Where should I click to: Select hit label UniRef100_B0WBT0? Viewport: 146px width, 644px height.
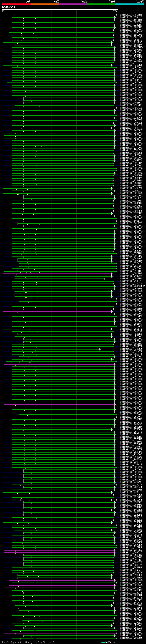click(x=131, y=221)
